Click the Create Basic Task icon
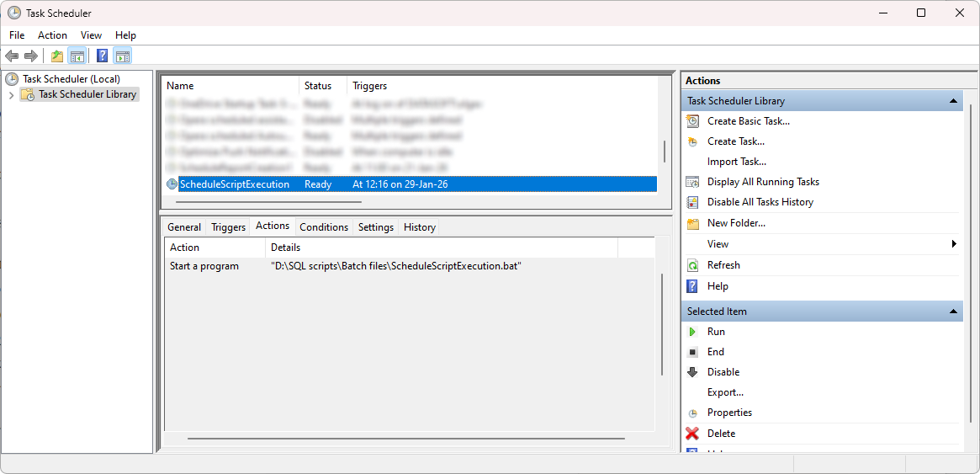 [x=692, y=121]
